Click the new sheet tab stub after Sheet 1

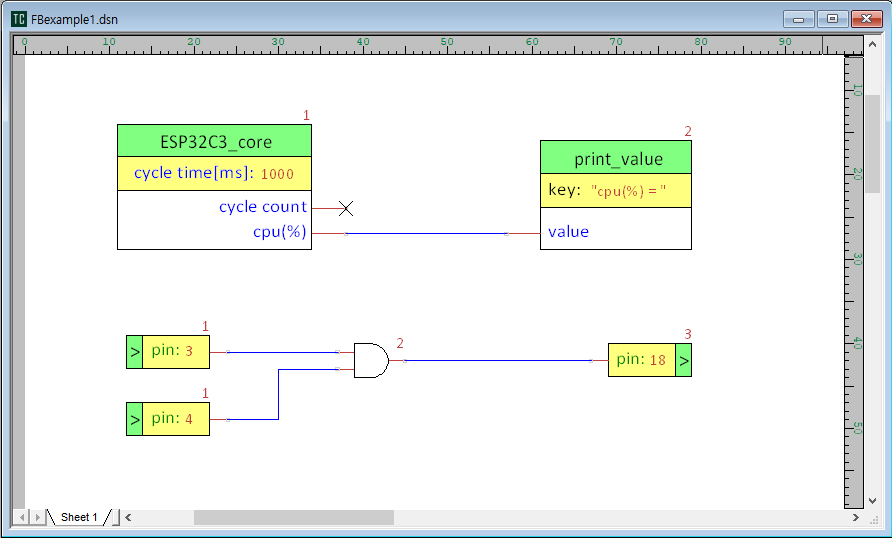coord(114,517)
